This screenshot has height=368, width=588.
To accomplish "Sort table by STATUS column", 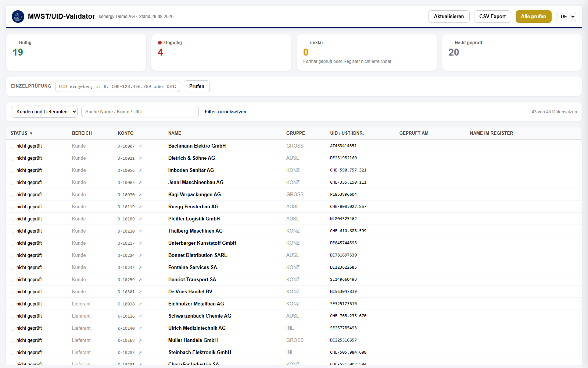I will (x=21, y=133).
